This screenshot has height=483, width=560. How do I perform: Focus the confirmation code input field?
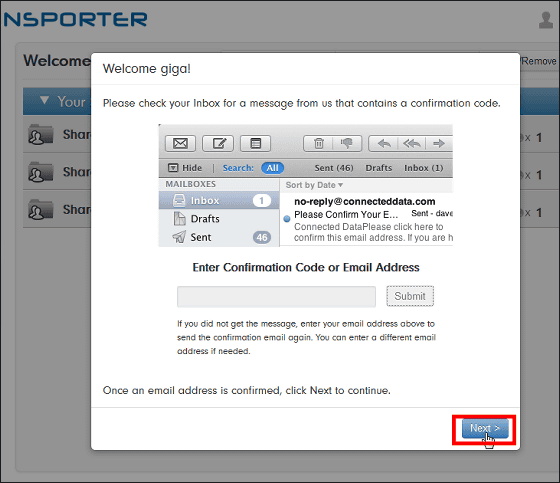(x=276, y=297)
